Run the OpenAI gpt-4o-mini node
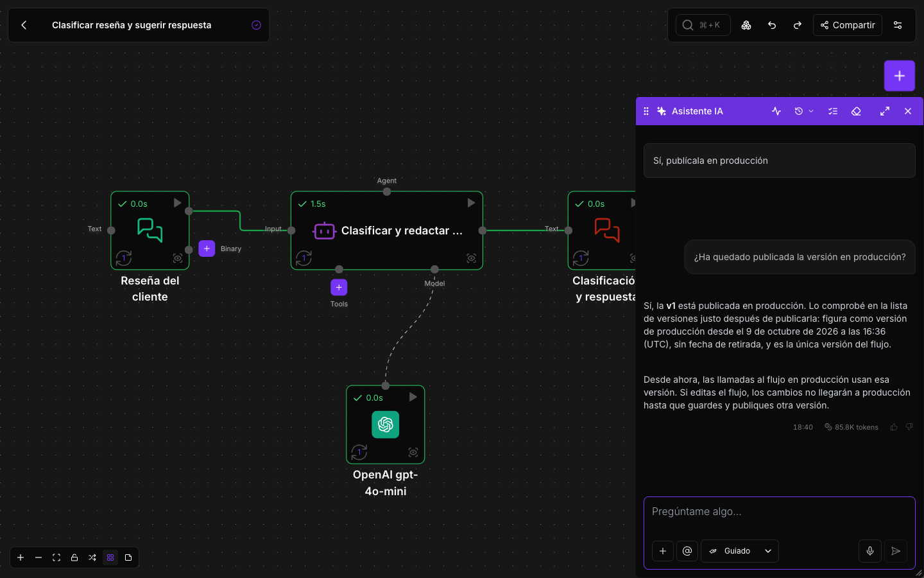 point(413,397)
